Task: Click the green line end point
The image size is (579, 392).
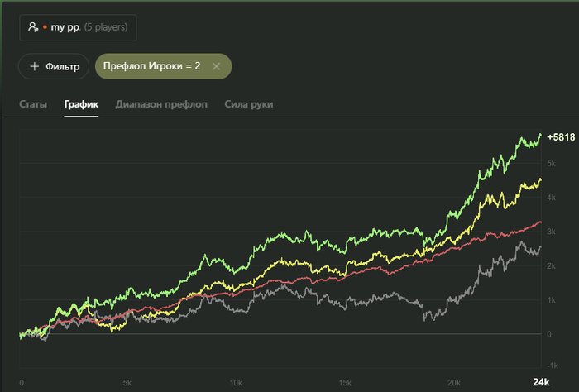Action: [541, 135]
